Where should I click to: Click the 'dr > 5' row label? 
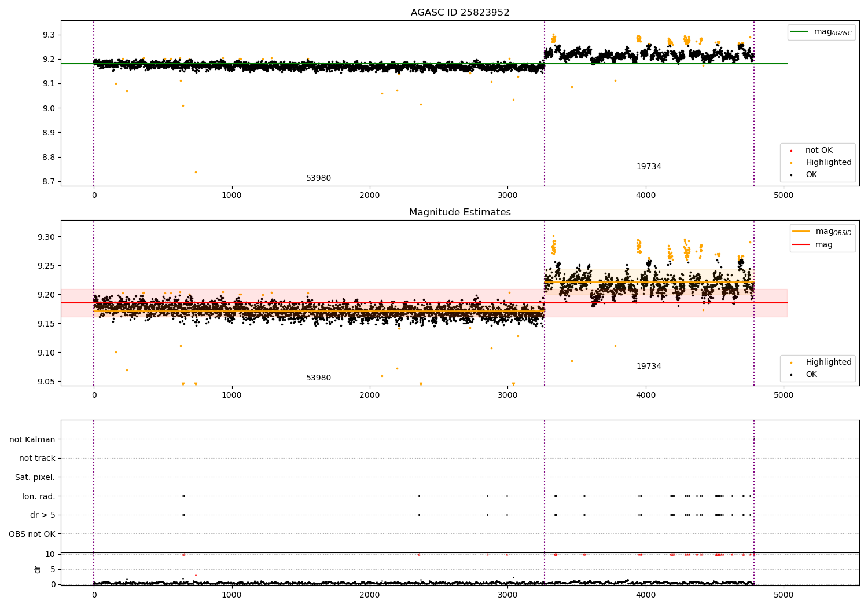tap(43, 515)
